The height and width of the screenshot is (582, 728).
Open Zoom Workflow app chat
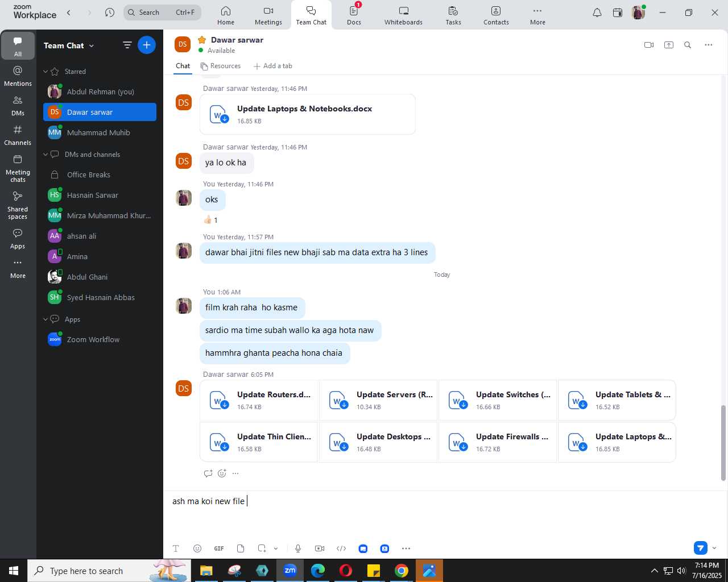(100, 339)
